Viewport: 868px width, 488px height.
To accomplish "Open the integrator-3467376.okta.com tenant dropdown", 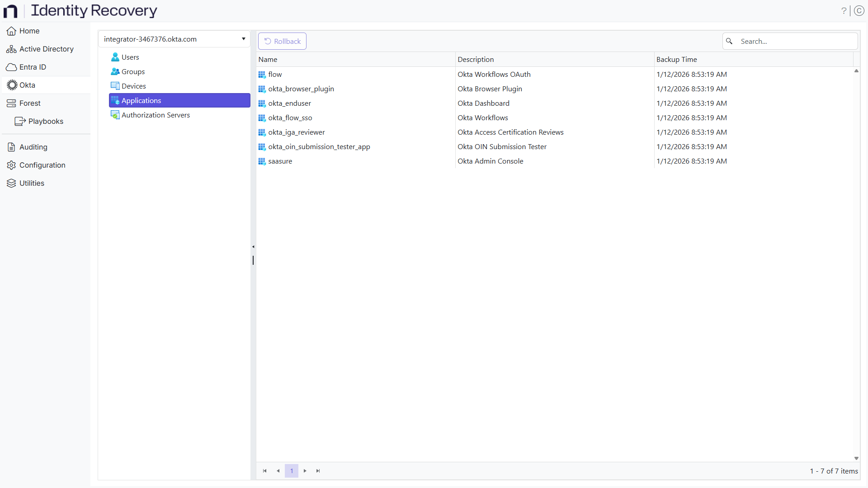I will 243,39.
